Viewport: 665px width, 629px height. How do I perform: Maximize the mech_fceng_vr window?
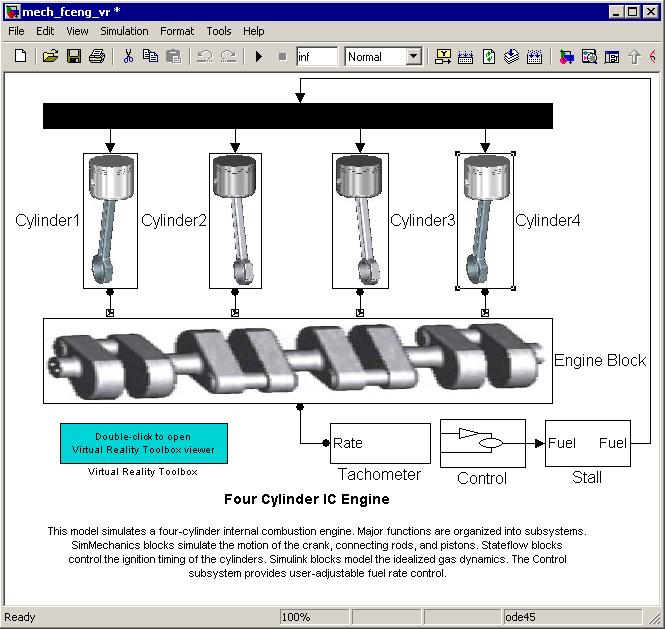(x=632, y=12)
